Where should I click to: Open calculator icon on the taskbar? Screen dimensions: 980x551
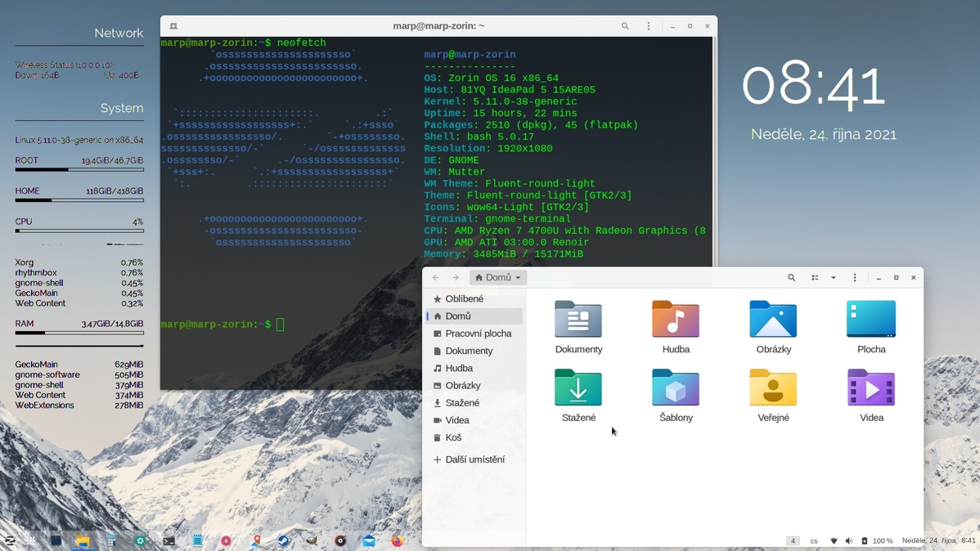point(111,541)
